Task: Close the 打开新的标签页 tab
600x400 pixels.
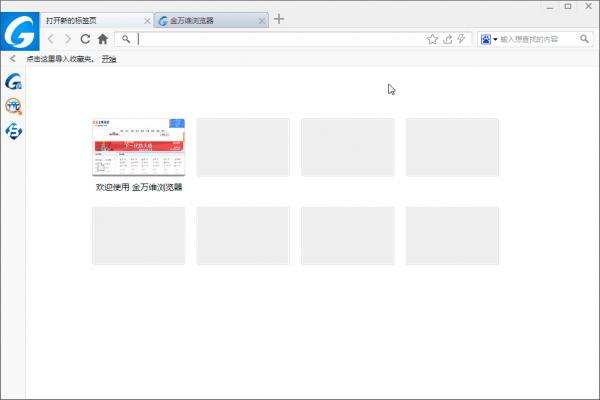Action: 147,21
